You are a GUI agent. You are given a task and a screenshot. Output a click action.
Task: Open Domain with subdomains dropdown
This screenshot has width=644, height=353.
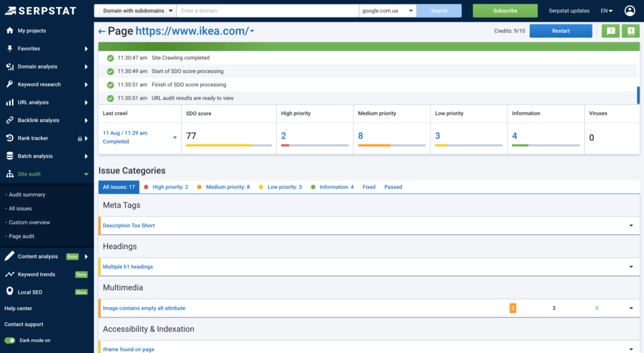135,11
